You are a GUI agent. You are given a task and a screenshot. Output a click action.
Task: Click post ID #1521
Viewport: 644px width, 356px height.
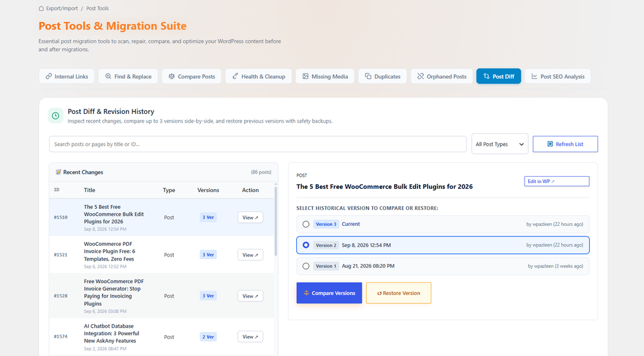[61, 255]
